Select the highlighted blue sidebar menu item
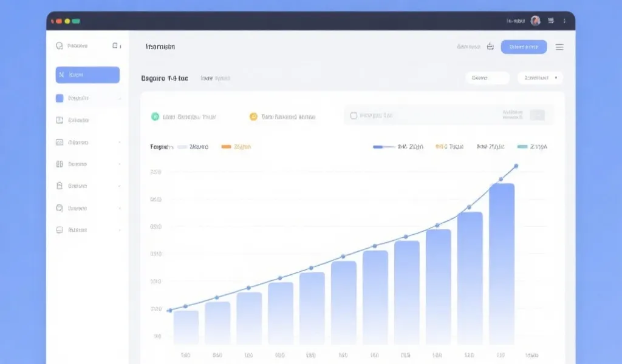Image resolution: width=622 pixels, height=364 pixels. click(x=87, y=75)
